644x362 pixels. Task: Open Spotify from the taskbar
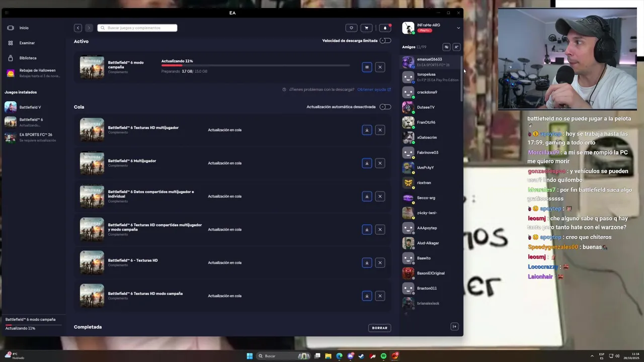click(383, 356)
